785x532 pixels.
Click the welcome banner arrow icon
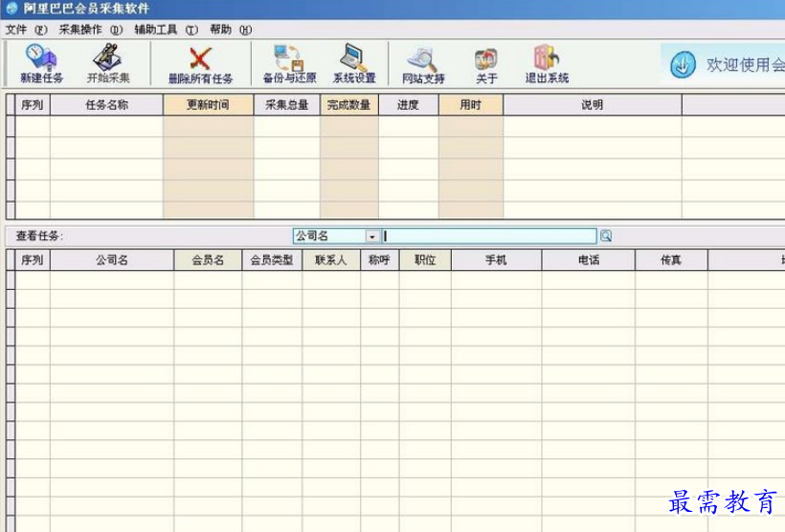683,64
